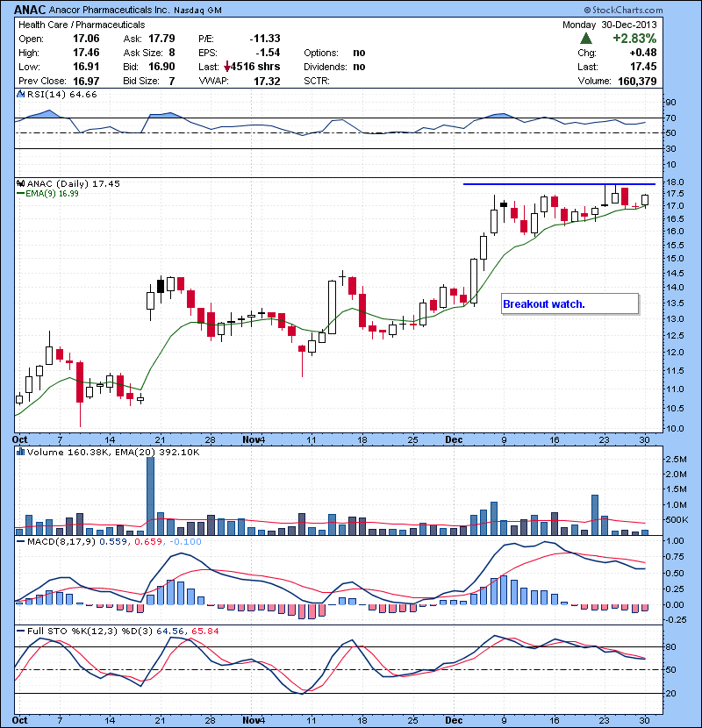Click the 80 label on stochastic axis
This screenshot has height=728, width=702.
pyautogui.click(x=671, y=646)
